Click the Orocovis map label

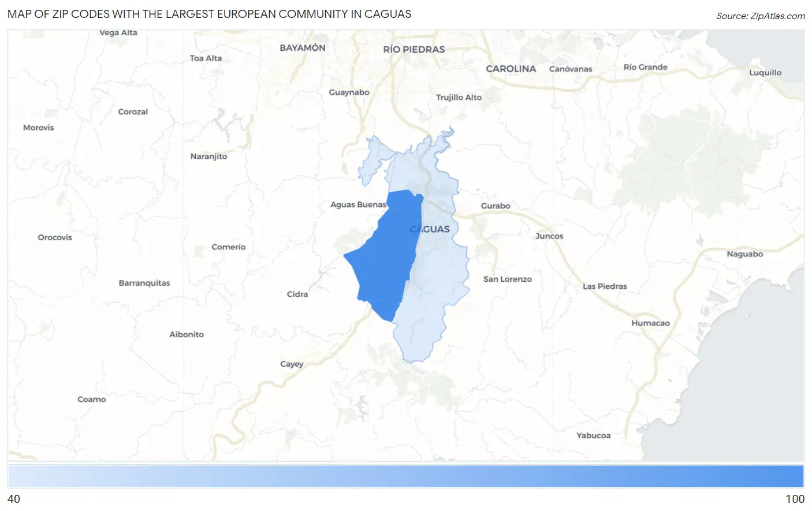(x=55, y=237)
